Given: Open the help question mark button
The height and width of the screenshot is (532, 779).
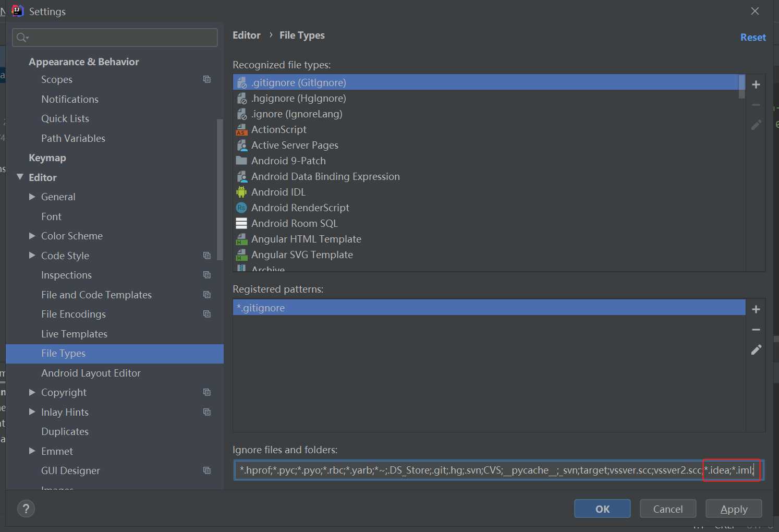Looking at the screenshot, I should [x=26, y=509].
